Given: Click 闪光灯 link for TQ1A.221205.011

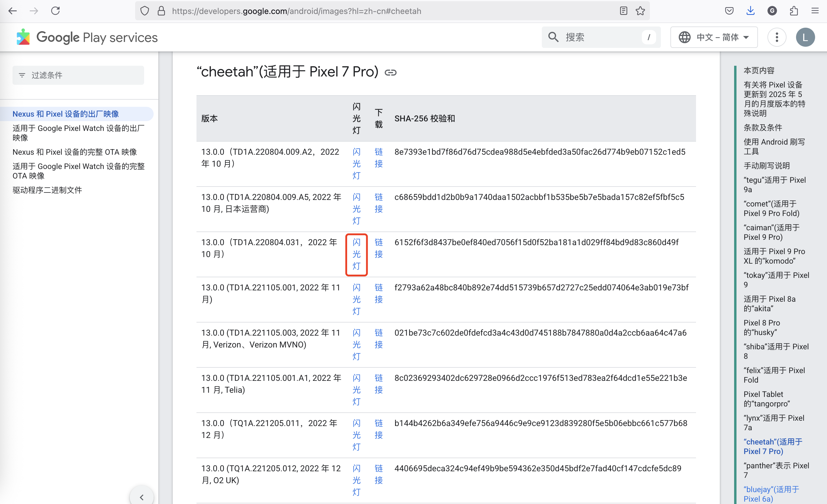Looking at the screenshot, I should (356, 435).
